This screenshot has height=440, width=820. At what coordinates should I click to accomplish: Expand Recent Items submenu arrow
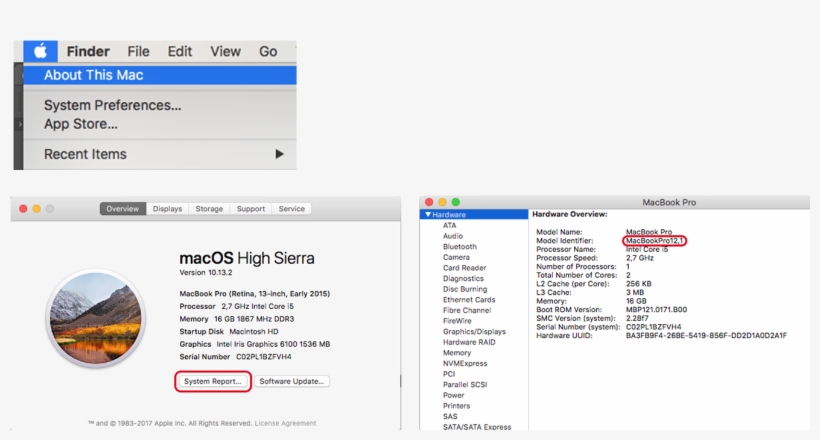pos(279,154)
